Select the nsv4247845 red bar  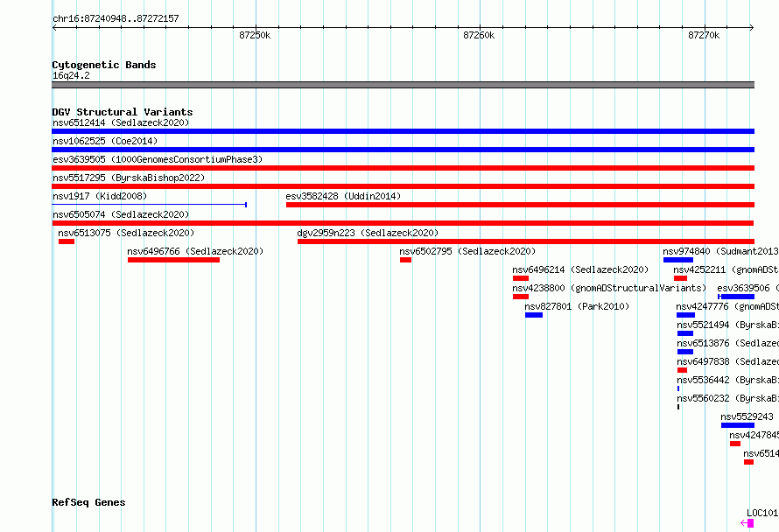735,444
